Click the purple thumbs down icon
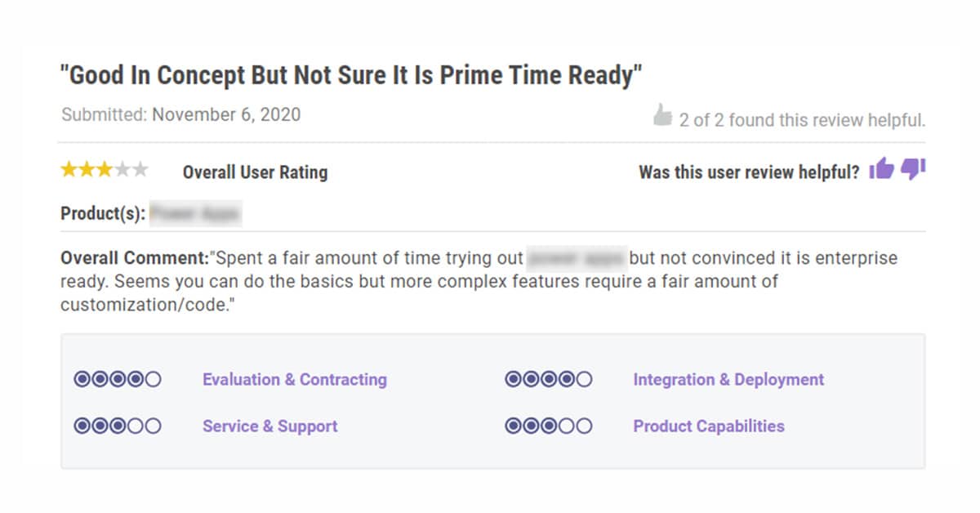980x513 pixels. (913, 170)
